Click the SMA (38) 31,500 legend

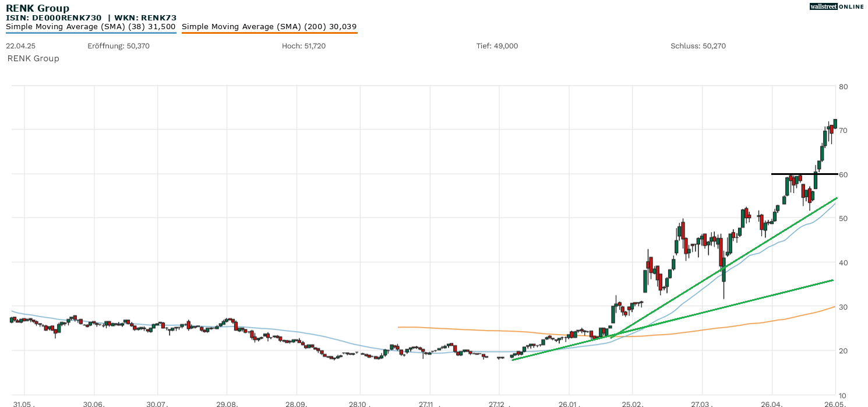[x=91, y=27]
